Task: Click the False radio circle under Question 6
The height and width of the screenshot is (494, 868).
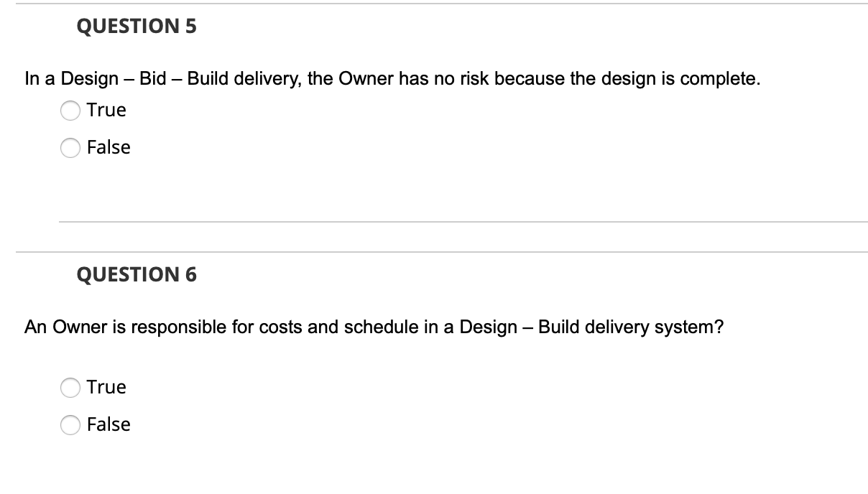Action: point(70,424)
